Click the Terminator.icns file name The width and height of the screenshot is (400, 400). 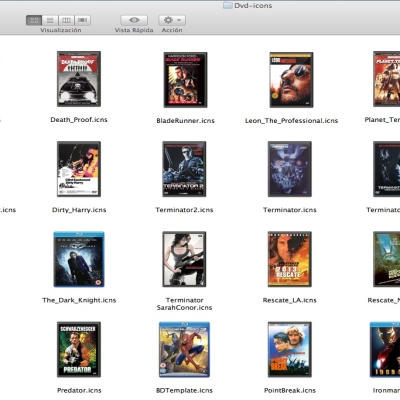click(290, 210)
